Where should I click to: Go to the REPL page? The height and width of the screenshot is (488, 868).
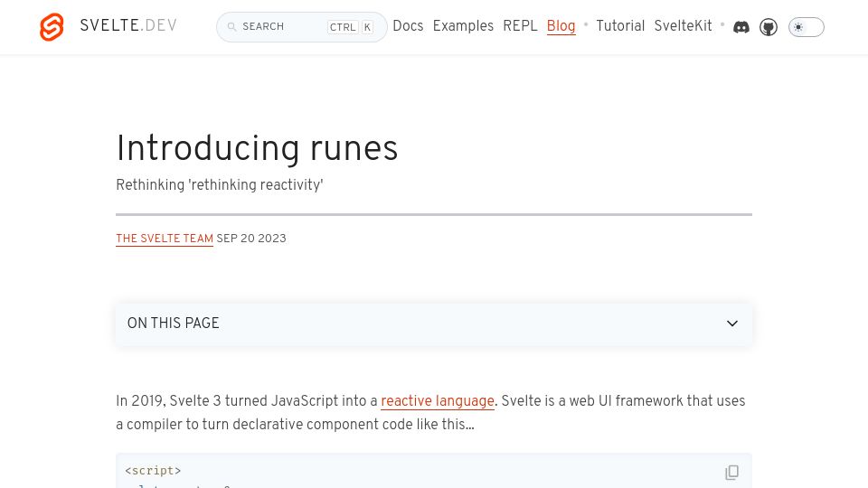[520, 26]
